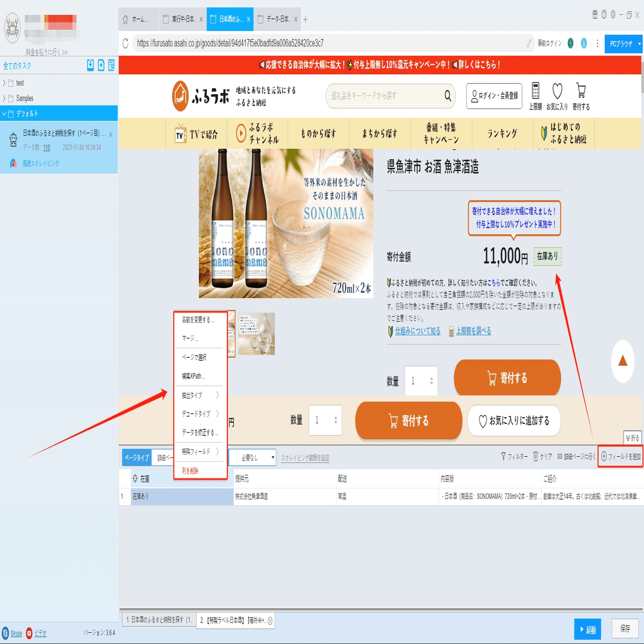Click the フィールドを追加 button
The width and height of the screenshot is (644, 644).
coord(620,456)
